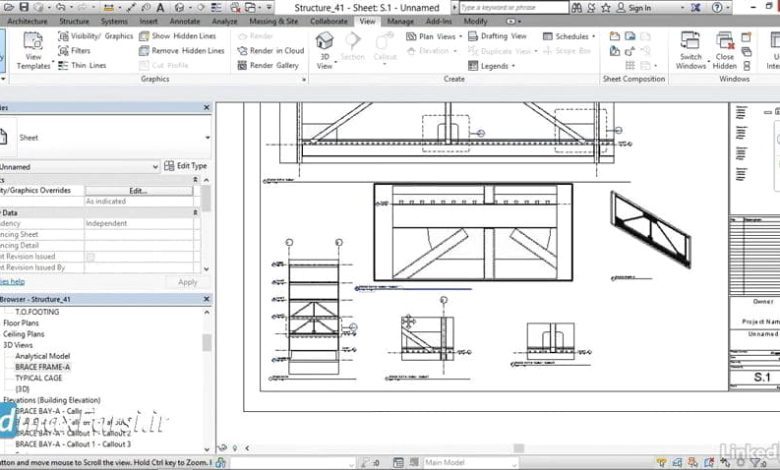Close the Project Browser panel
780x470 pixels.
pyautogui.click(x=206, y=299)
